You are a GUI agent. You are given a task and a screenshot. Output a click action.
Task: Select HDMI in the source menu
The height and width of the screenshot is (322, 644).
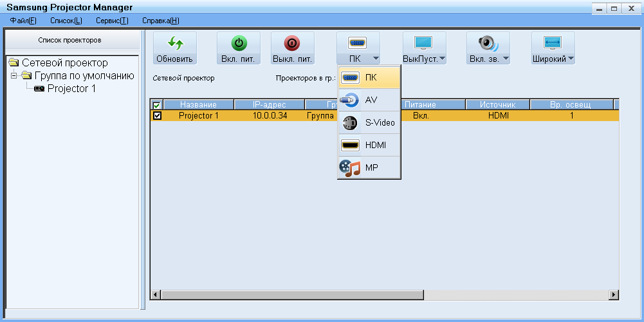coord(369,145)
